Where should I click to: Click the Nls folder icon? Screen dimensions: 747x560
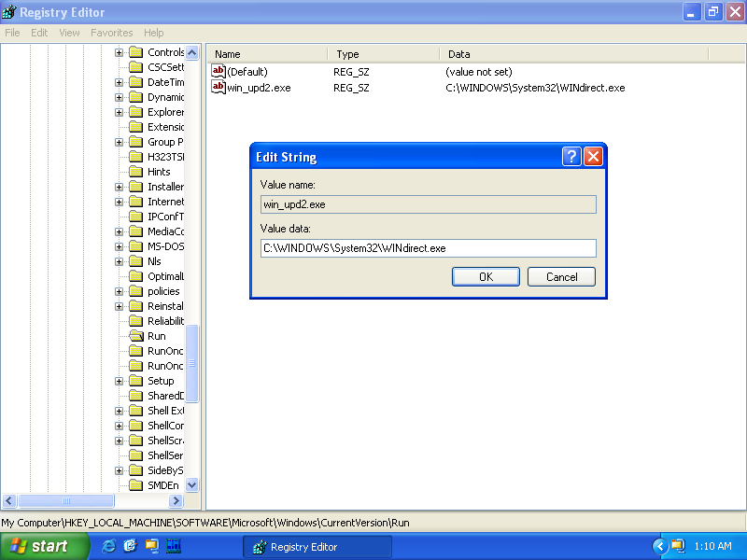click(136, 261)
